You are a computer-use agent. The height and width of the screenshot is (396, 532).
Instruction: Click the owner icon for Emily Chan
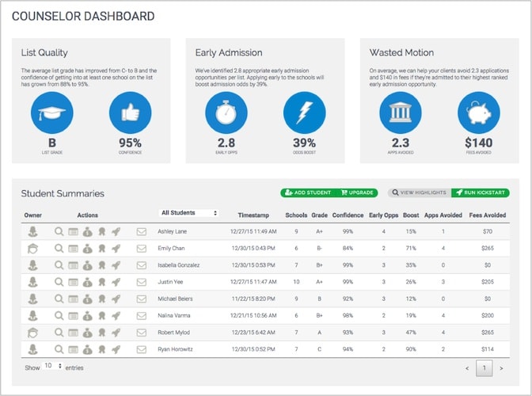[32, 249]
